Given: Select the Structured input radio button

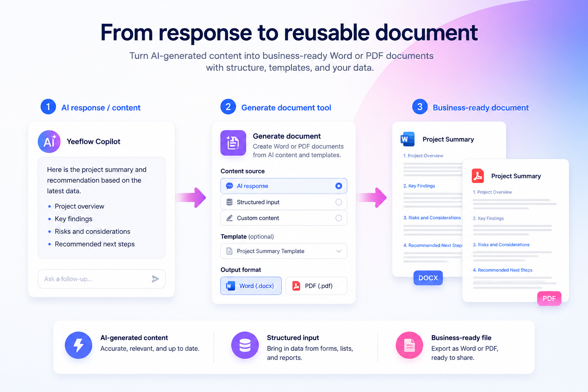Looking at the screenshot, I should tap(338, 202).
